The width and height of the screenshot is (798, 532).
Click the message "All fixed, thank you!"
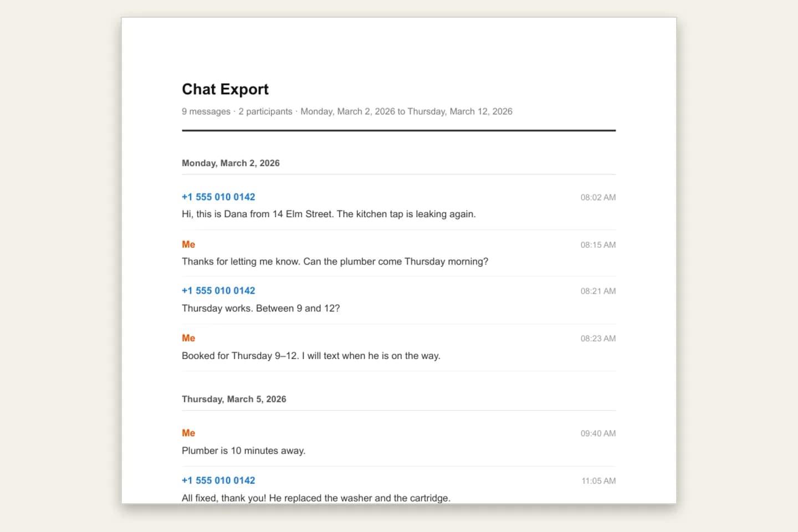click(316, 498)
